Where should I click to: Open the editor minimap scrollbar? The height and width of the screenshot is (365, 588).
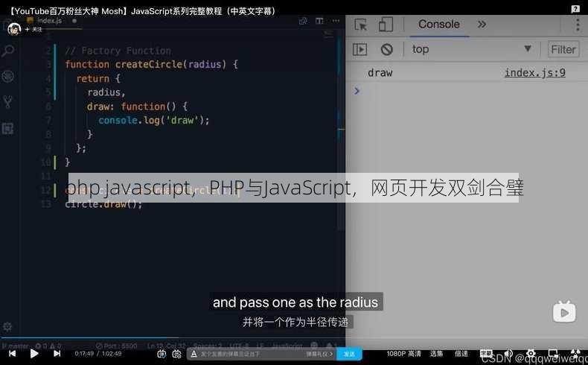(340, 131)
